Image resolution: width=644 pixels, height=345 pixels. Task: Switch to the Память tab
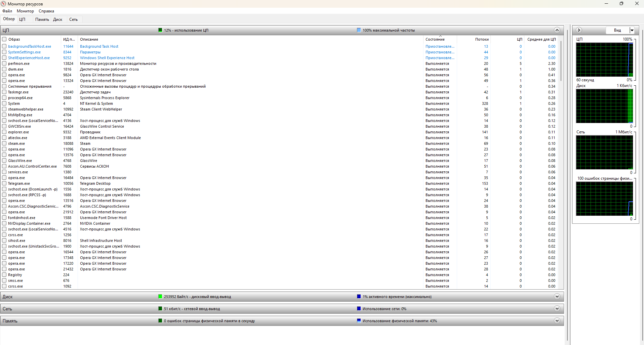click(42, 19)
